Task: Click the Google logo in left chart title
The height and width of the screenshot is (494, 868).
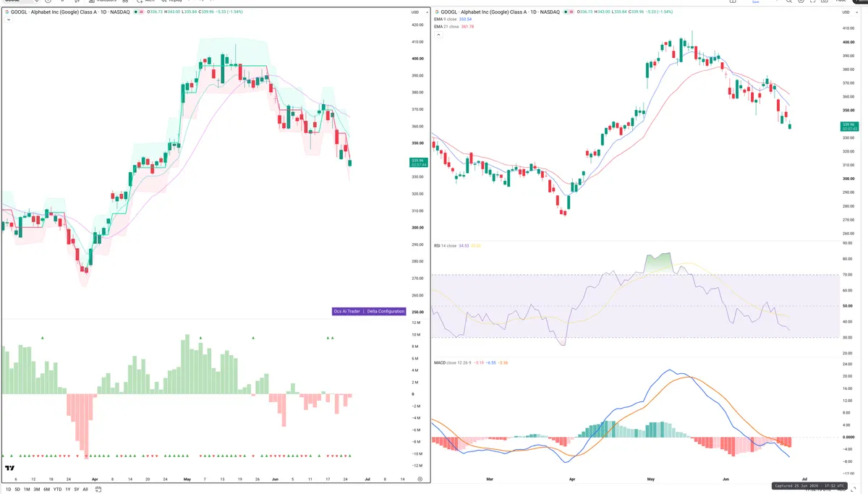Action: tap(7, 12)
